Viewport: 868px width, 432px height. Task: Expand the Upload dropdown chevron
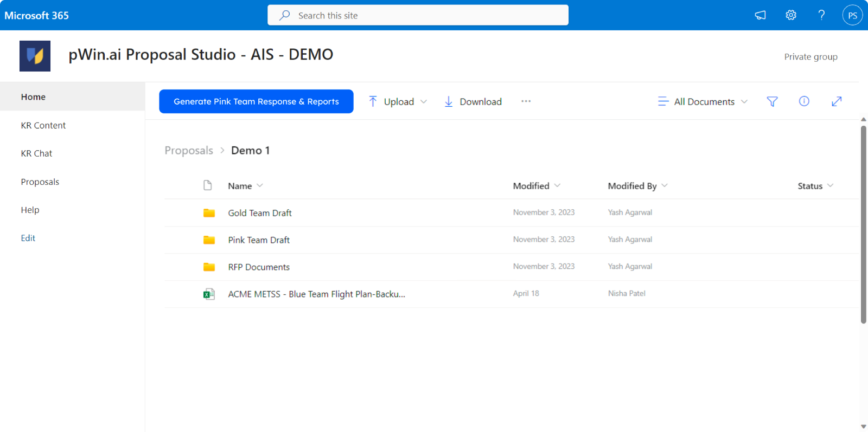click(x=424, y=101)
